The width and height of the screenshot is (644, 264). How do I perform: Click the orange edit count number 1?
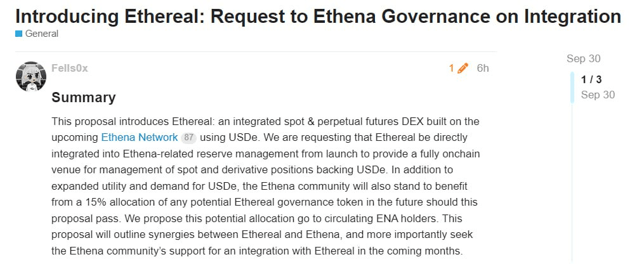(x=451, y=68)
